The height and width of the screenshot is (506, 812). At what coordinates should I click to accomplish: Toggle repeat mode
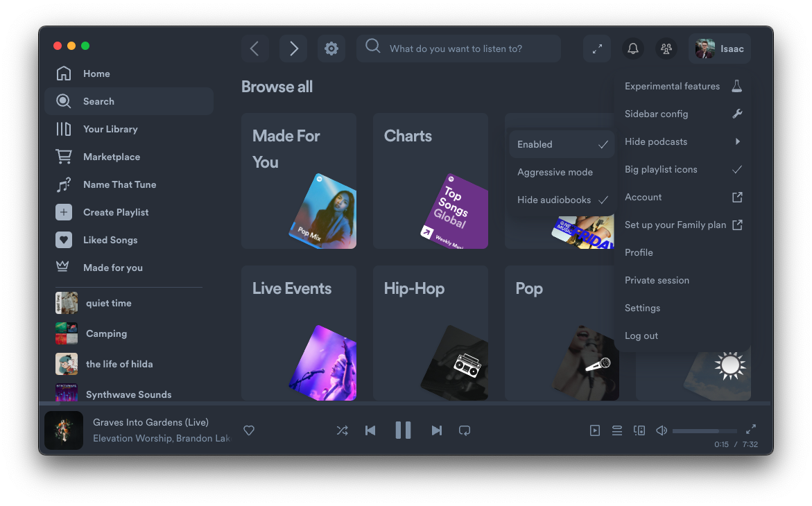pos(465,430)
